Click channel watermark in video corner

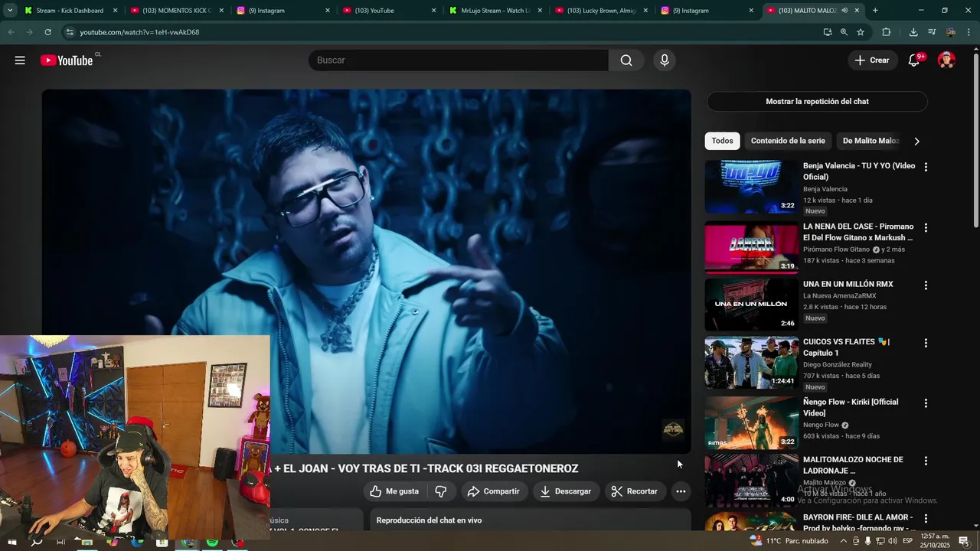(673, 429)
